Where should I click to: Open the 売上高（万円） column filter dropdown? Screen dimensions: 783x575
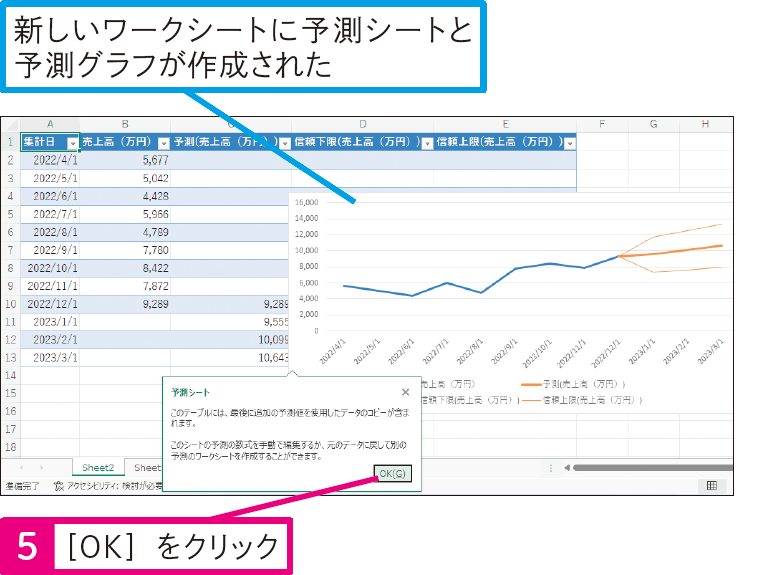(x=163, y=143)
